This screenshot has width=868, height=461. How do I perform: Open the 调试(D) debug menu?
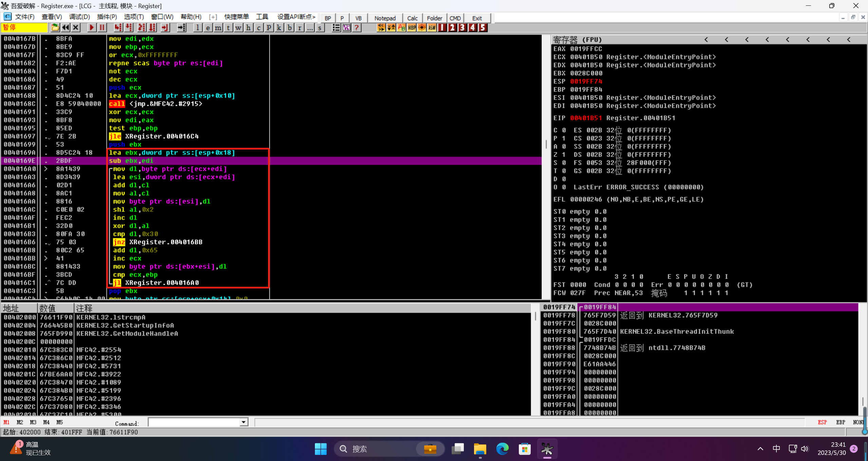point(79,17)
